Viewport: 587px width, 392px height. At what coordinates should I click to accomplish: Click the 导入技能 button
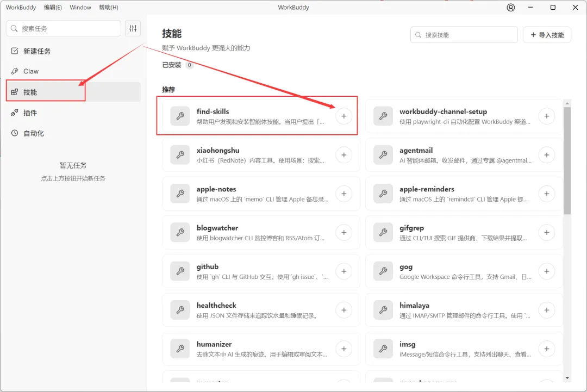coord(547,35)
